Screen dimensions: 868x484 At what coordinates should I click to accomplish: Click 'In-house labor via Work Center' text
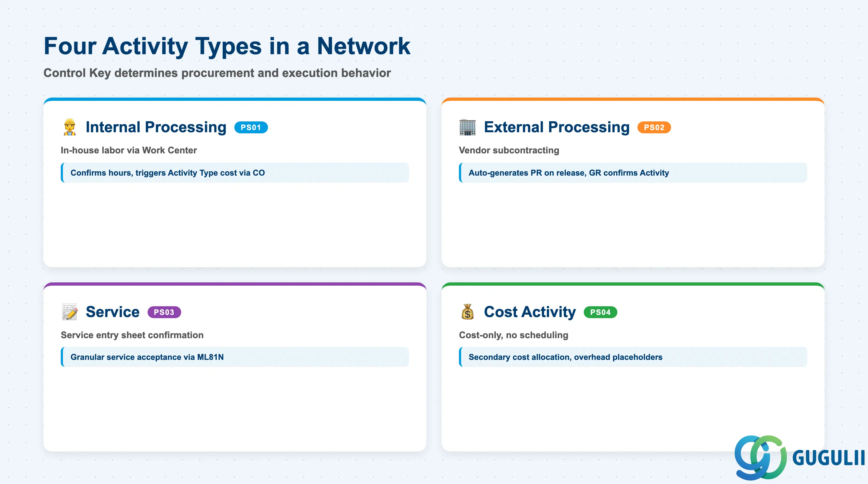129,150
